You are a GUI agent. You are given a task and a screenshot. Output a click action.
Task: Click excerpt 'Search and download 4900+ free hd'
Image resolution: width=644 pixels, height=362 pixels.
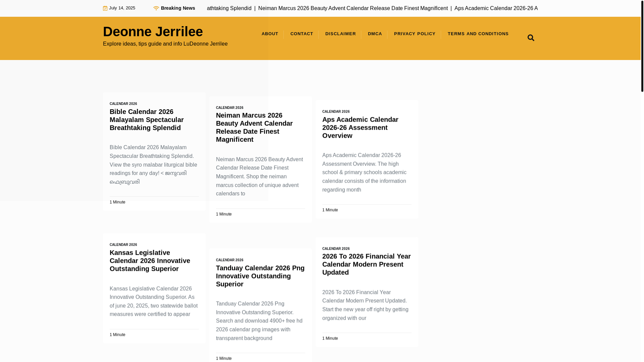point(259,321)
